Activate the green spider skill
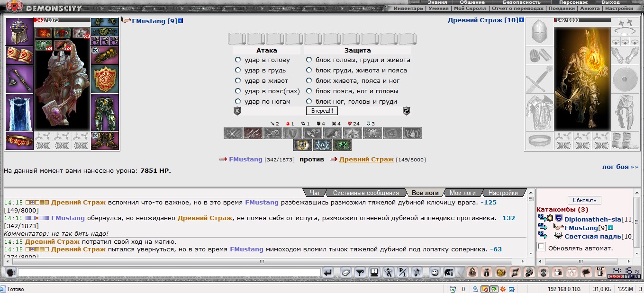Image resolution: width=644 pixels, height=293 pixels. click(x=342, y=145)
